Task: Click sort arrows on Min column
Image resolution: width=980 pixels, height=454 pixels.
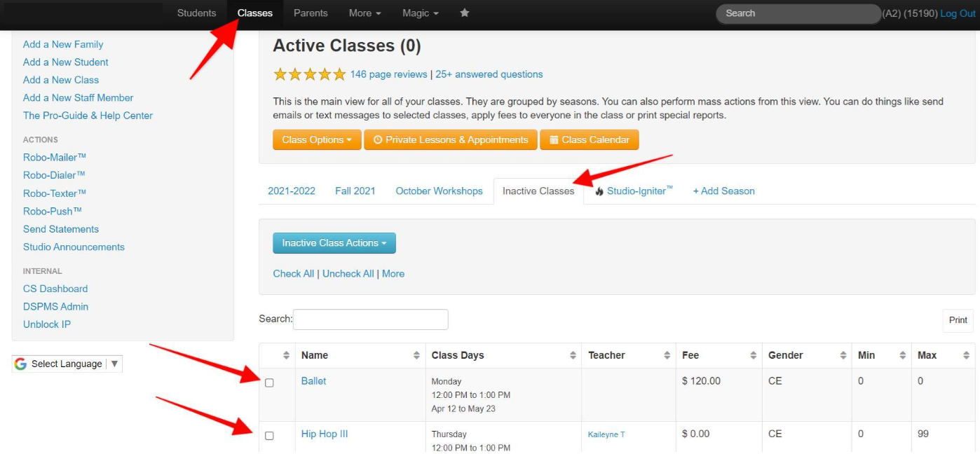Action: point(902,355)
